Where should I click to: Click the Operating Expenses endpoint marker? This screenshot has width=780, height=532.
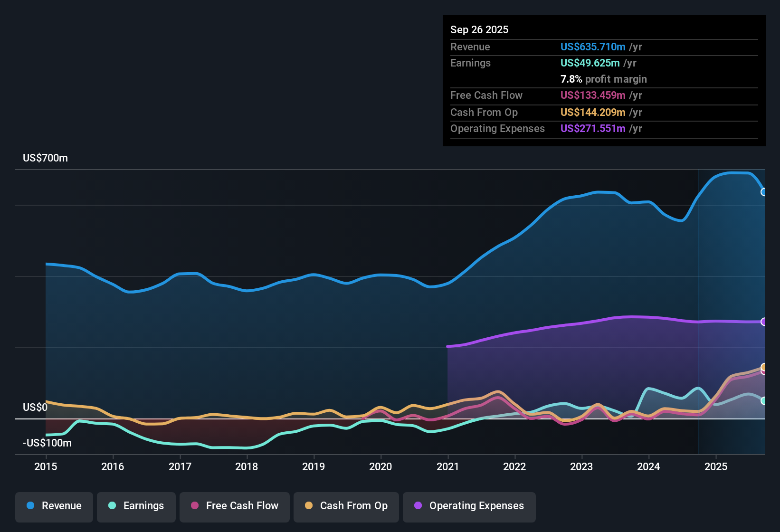[764, 322]
